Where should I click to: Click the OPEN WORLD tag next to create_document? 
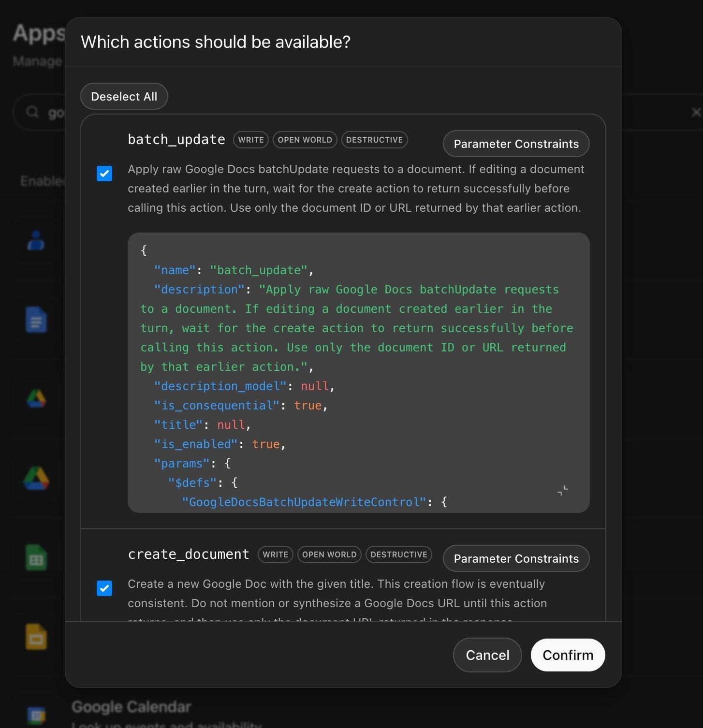(x=329, y=554)
